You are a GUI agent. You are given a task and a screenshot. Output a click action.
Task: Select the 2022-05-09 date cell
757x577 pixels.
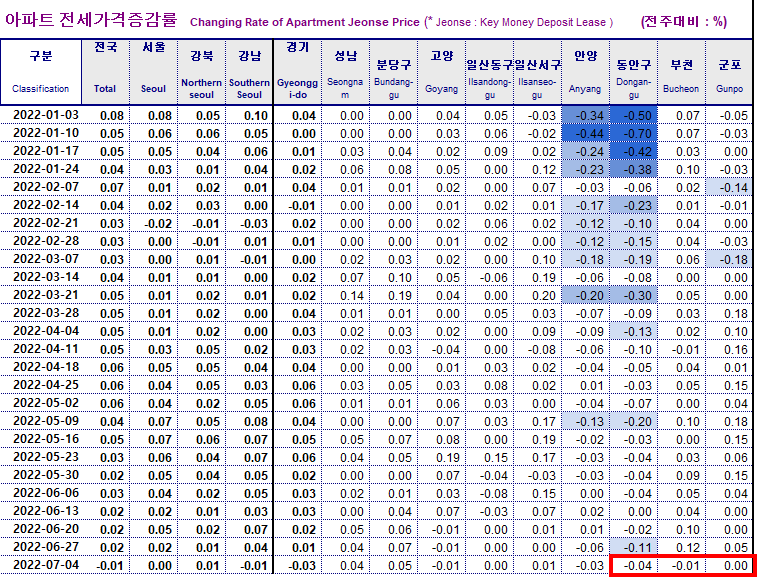[x=41, y=421]
